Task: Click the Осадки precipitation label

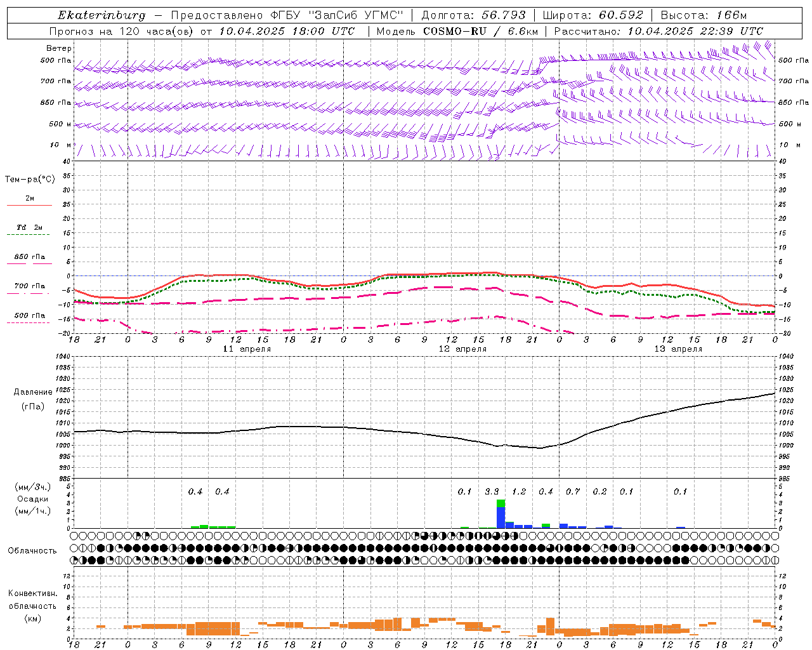Action: [x=33, y=499]
